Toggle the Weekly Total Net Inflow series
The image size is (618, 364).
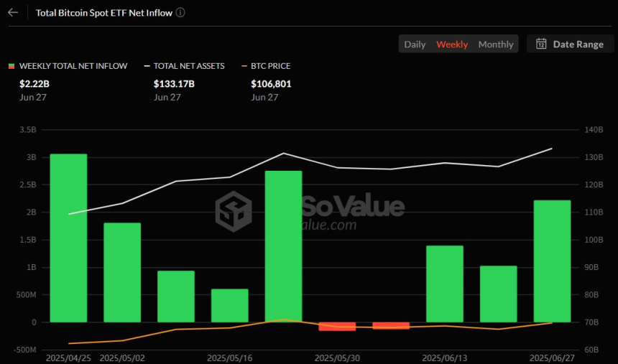(x=73, y=66)
